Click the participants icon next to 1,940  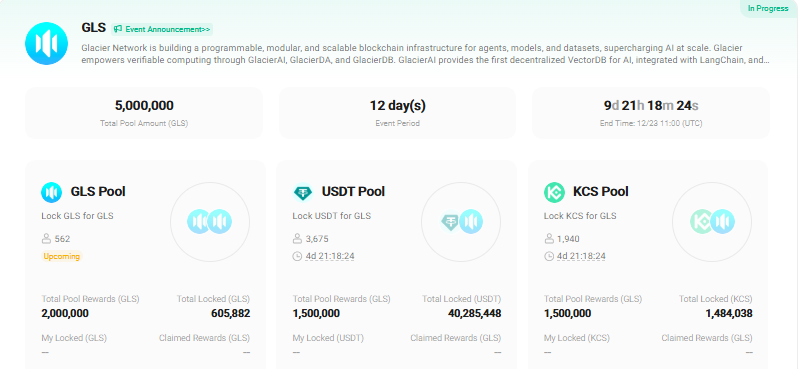(x=549, y=239)
